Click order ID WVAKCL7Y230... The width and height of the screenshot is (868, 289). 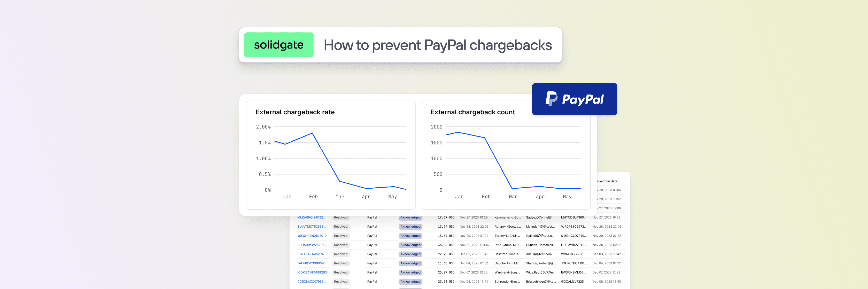click(x=573, y=254)
